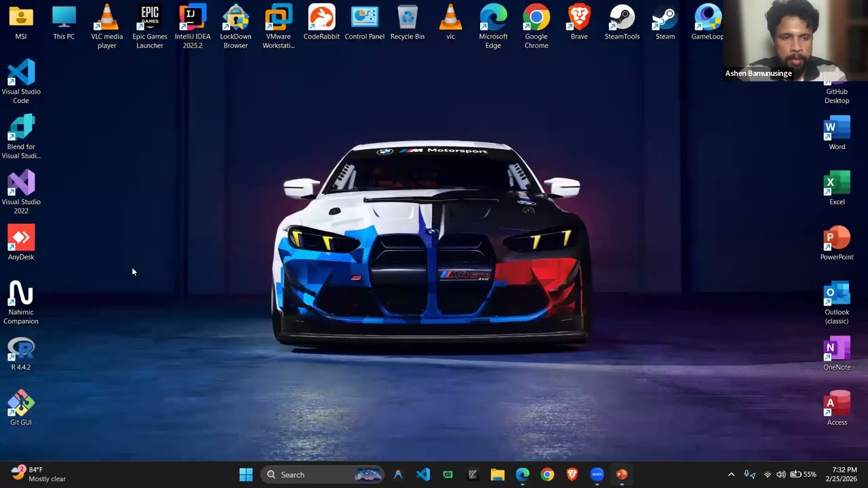Select Visual Studio 2022 shortcut

21,192
